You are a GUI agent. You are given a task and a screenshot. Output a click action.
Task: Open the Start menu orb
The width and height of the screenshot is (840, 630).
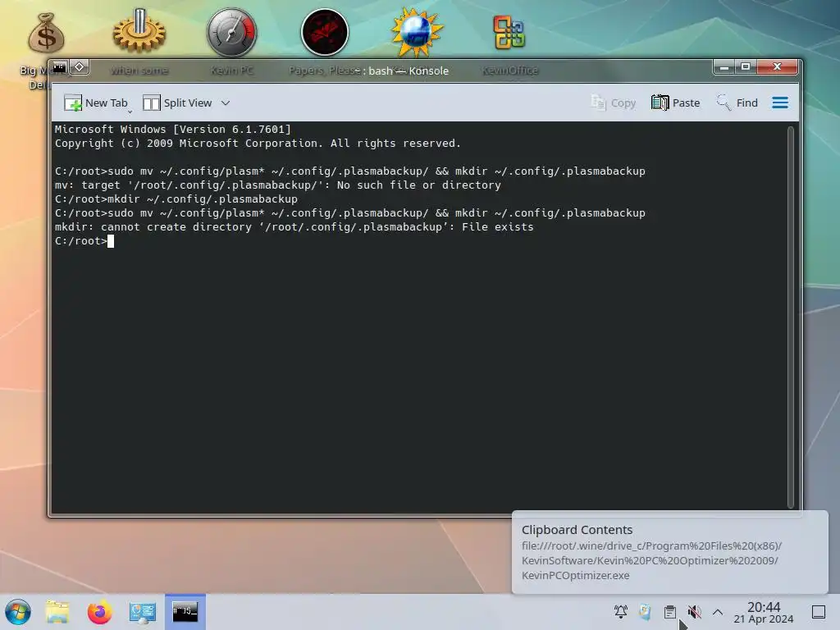(18, 612)
